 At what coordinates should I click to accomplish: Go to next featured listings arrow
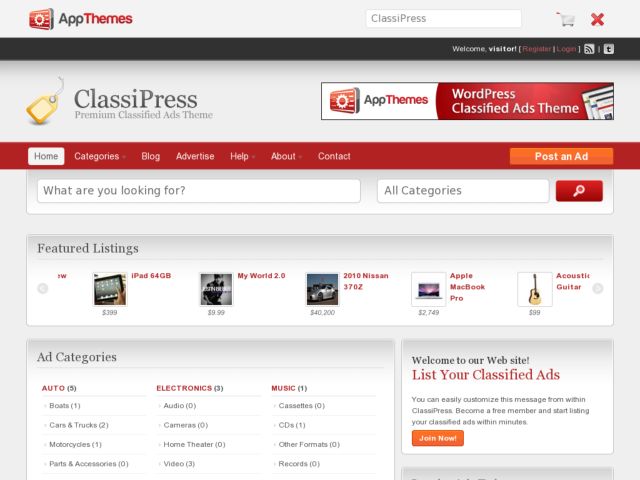point(598,289)
